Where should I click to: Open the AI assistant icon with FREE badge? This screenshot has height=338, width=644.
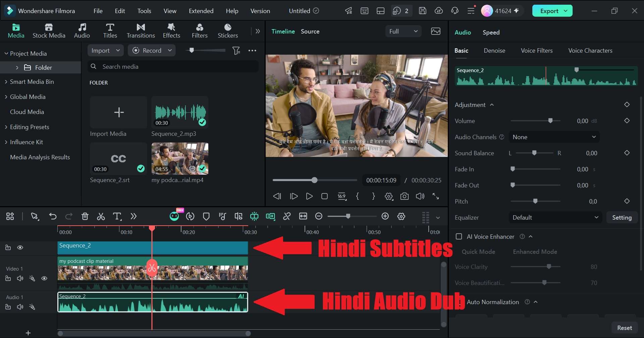(174, 216)
